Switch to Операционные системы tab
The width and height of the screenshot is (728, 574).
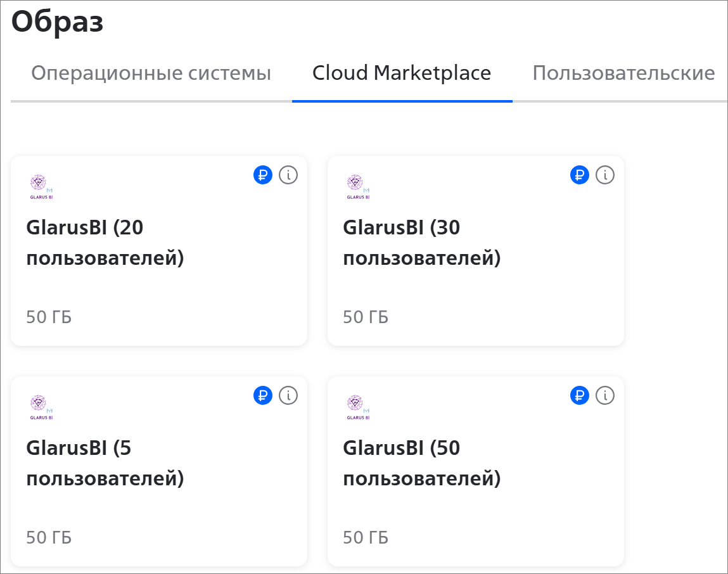151,73
